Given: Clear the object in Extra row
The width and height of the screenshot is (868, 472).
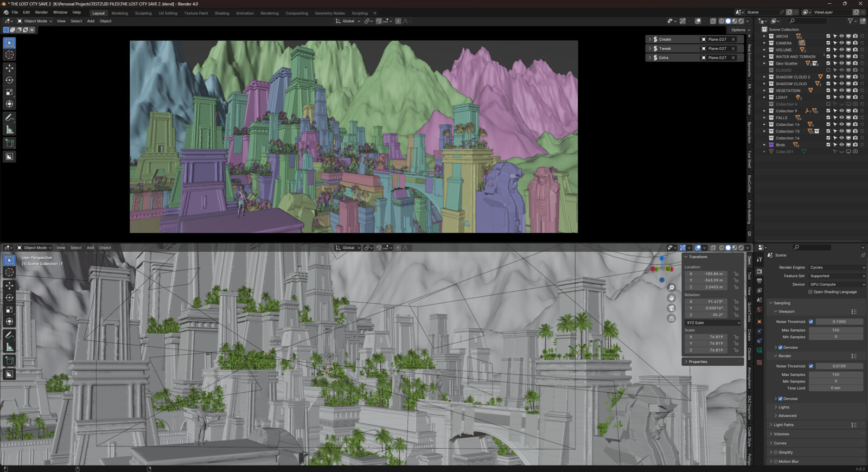Looking at the screenshot, I should coord(733,58).
